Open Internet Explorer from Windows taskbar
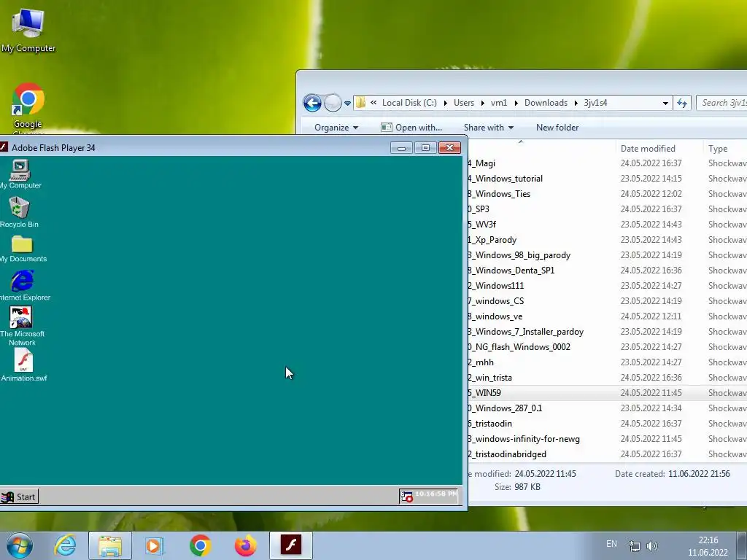Image resolution: width=747 pixels, height=560 pixels. point(65,545)
